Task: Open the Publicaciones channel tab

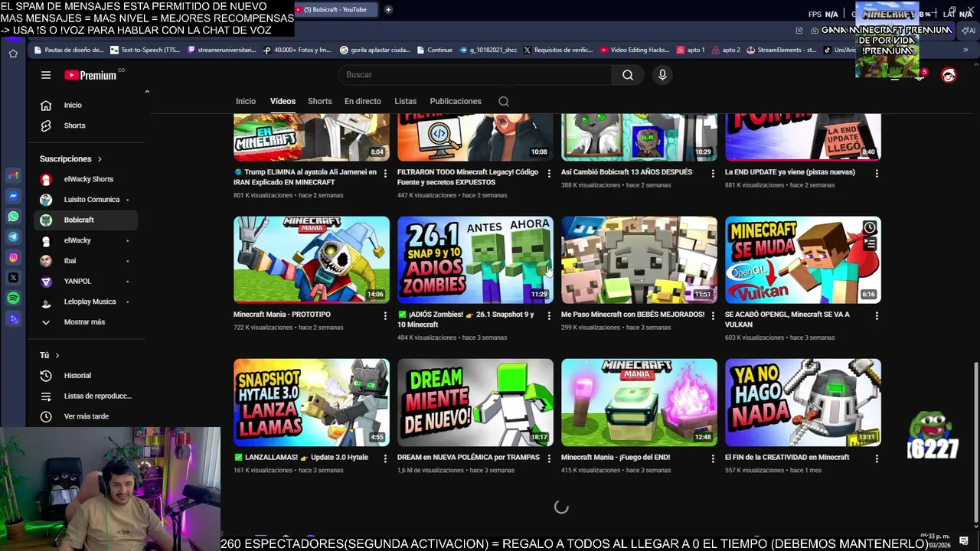Action: tap(456, 101)
